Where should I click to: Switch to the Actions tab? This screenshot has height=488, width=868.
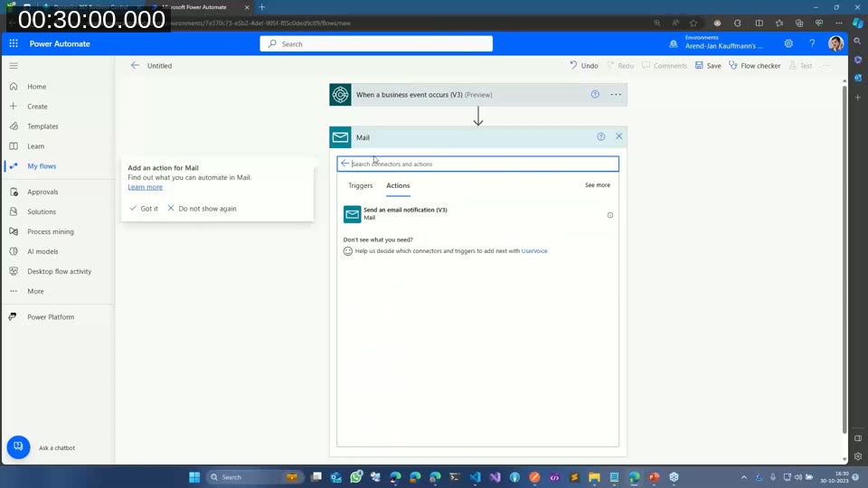398,185
